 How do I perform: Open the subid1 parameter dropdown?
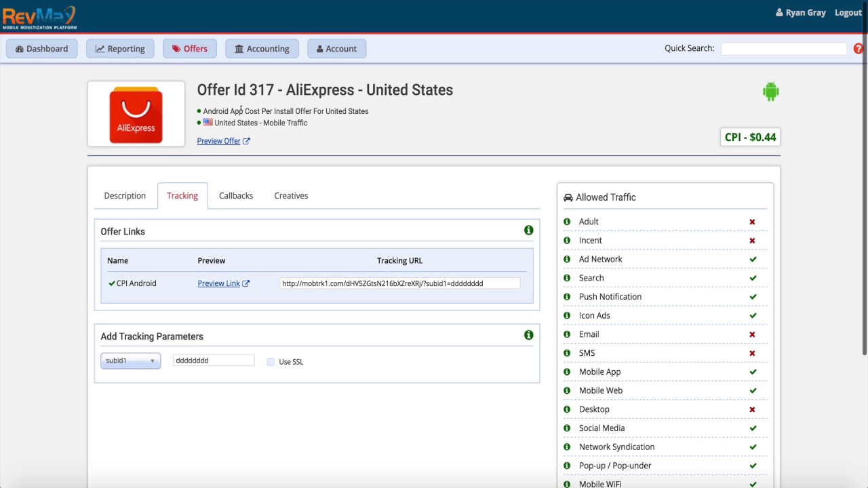click(x=130, y=361)
